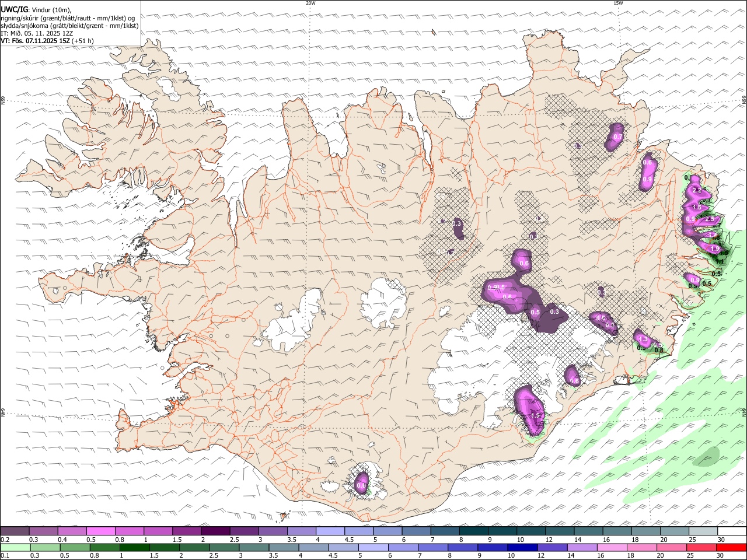Click the navy blue 10 swatch in lower legend
The width and height of the screenshot is (747, 560).
[x=522, y=548]
